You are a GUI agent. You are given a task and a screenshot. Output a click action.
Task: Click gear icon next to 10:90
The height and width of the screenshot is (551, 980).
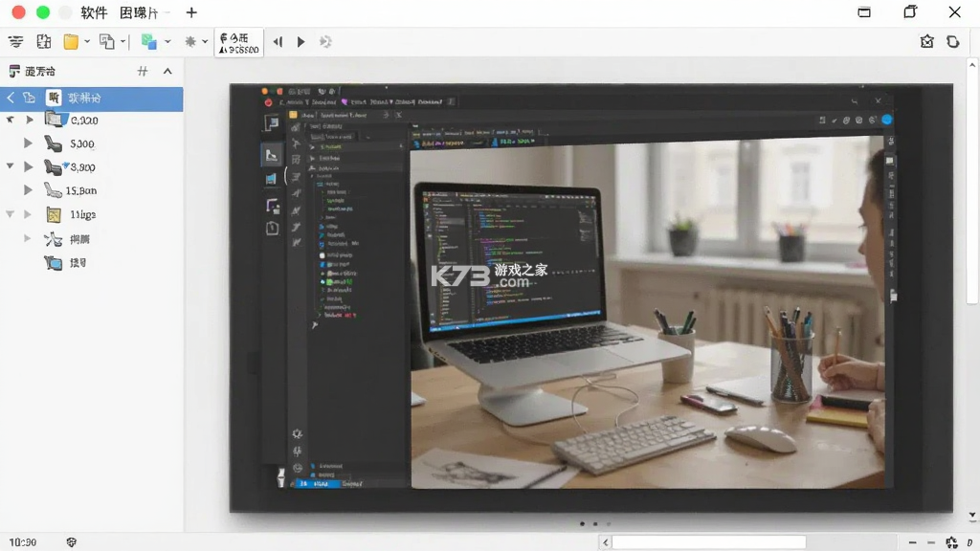pyautogui.click(x=71, y=542)
